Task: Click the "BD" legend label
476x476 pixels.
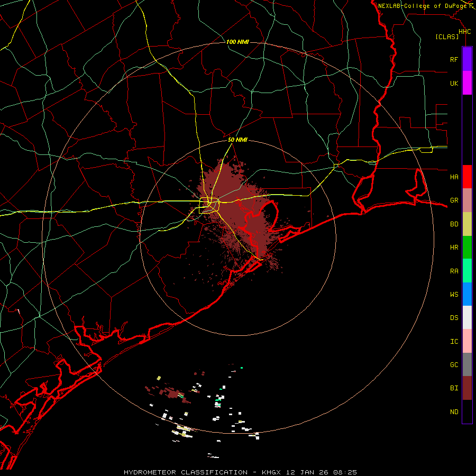Action: point(454,224)
